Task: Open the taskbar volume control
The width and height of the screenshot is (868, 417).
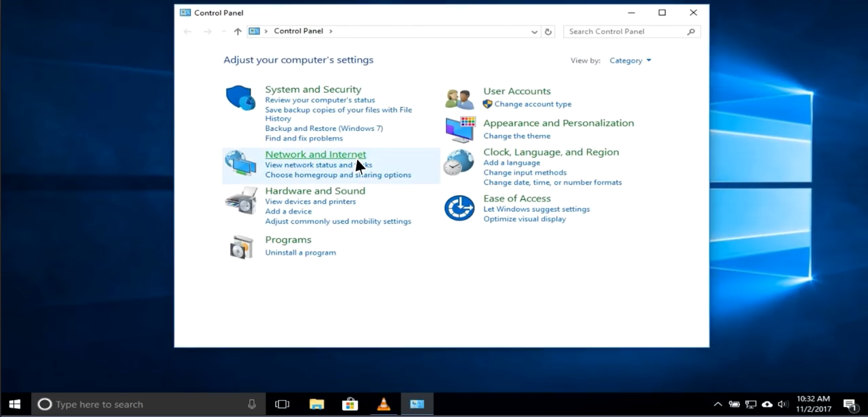Action: (783, 405)
